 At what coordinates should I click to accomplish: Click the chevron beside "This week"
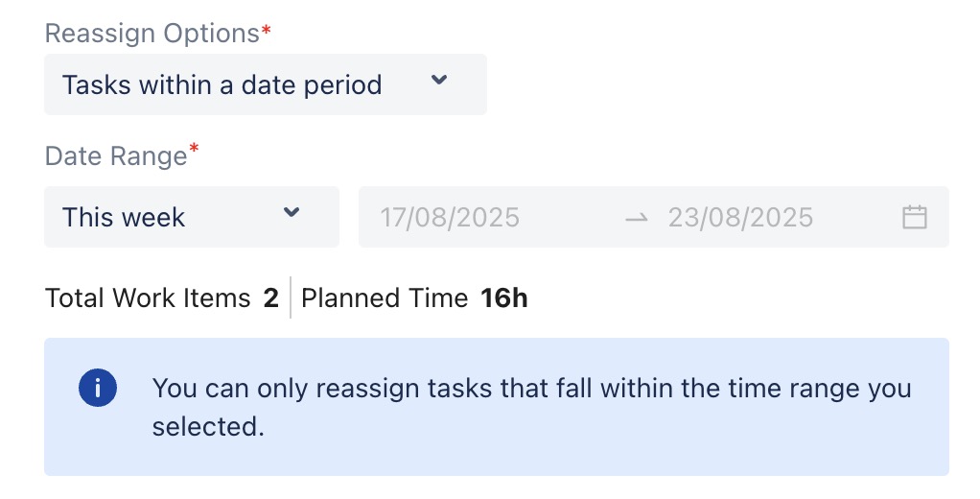[292, 214]
